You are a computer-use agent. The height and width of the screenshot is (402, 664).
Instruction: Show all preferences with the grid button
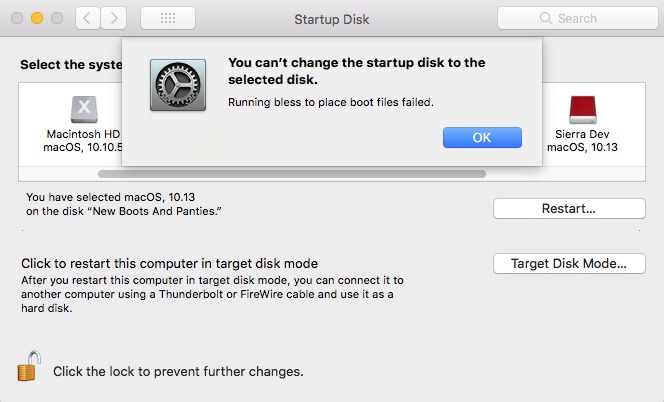click(x=168, y=18)
